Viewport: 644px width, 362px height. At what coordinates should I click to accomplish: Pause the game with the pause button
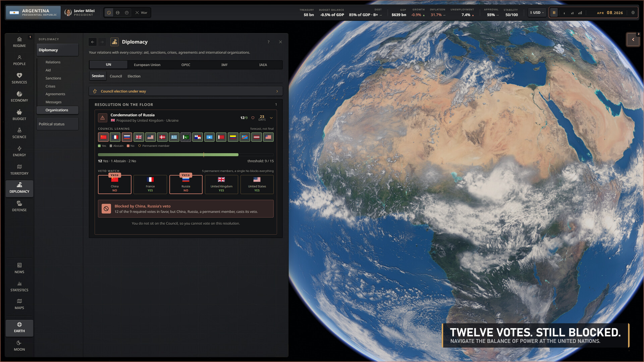554,13
